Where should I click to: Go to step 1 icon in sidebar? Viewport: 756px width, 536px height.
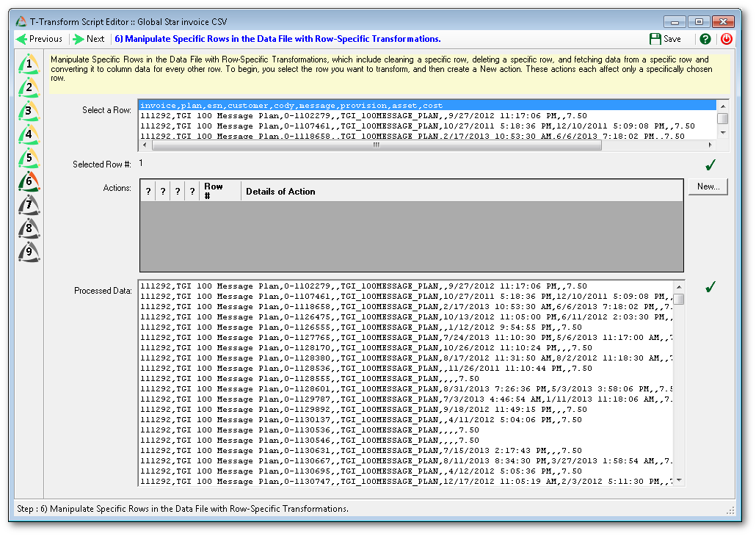pyautogui.click(x=29, y=64)
